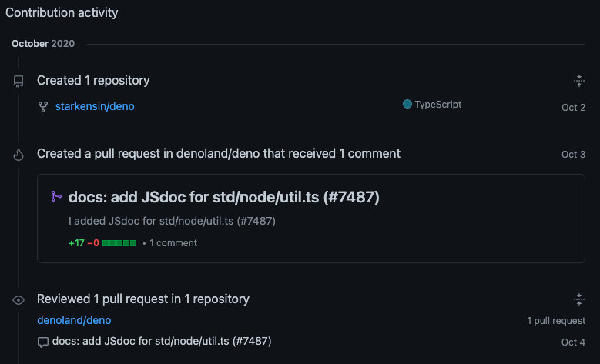Screen dimensions: 600x364
Task: Click the fork icon next to starkensin/deno
Action: click(x=43, y=107)
